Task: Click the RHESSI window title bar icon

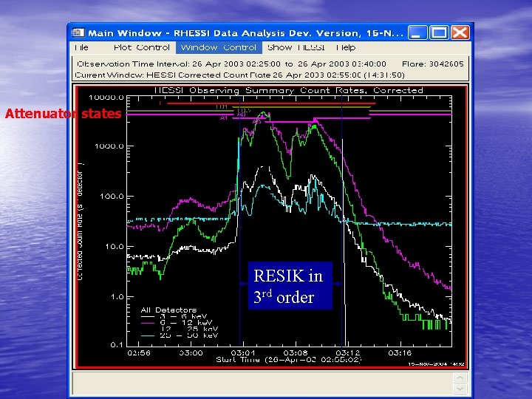Action: click(78, 33)
